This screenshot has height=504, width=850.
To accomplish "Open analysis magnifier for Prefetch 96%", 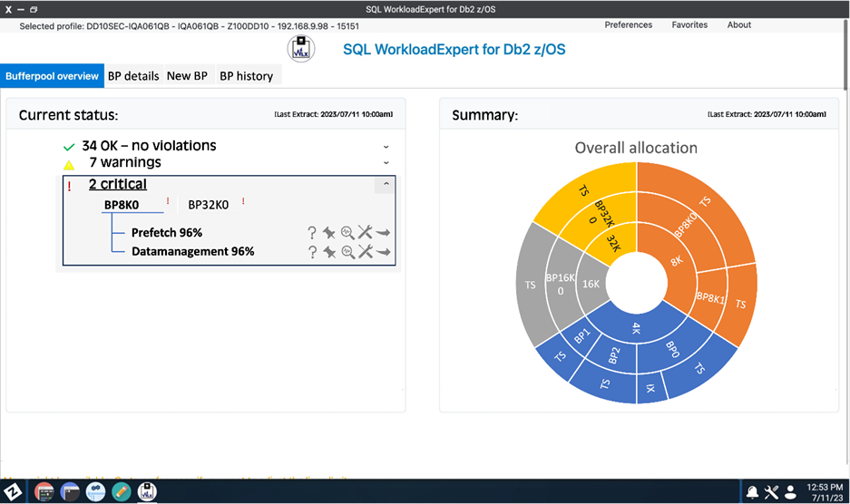I will 347,233.
